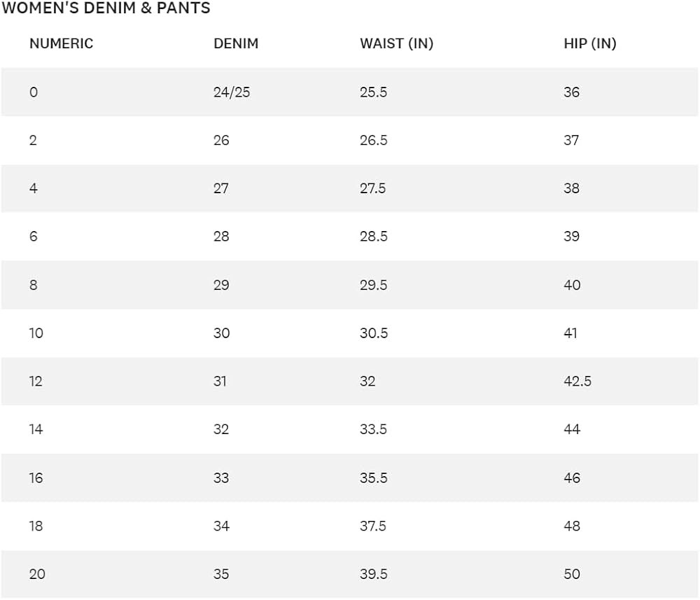The height and width of the screenshot is (600, 700).
Task: Click the HIP (IN) column header
Action: (589, 43)
